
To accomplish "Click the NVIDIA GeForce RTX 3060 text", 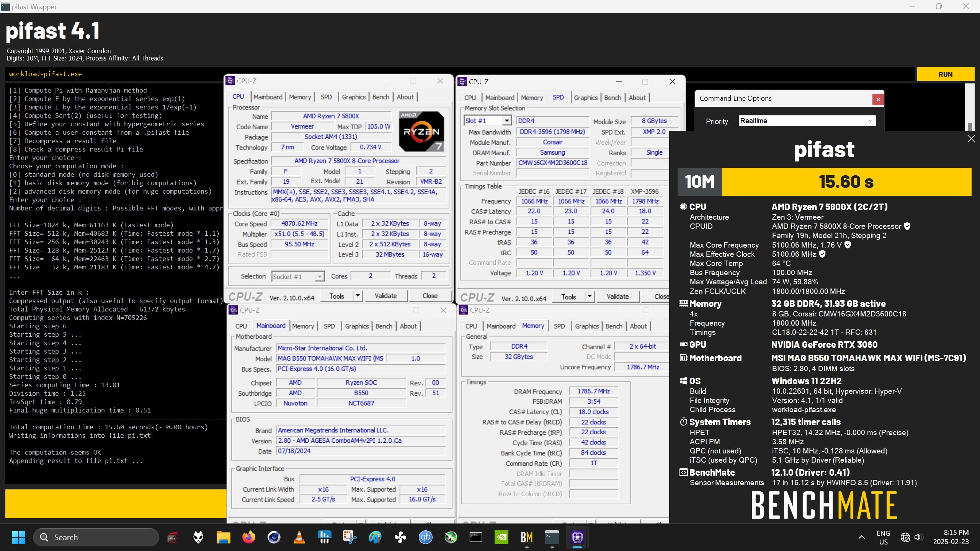I will (x=824, y=344).
